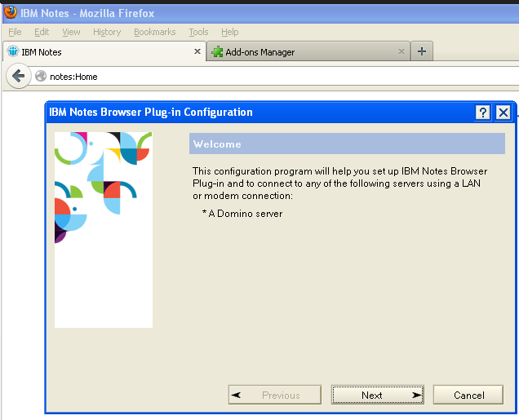This screenshot has height=420, width=519.
Task: Open the Help menu
Action: point(229,32)
